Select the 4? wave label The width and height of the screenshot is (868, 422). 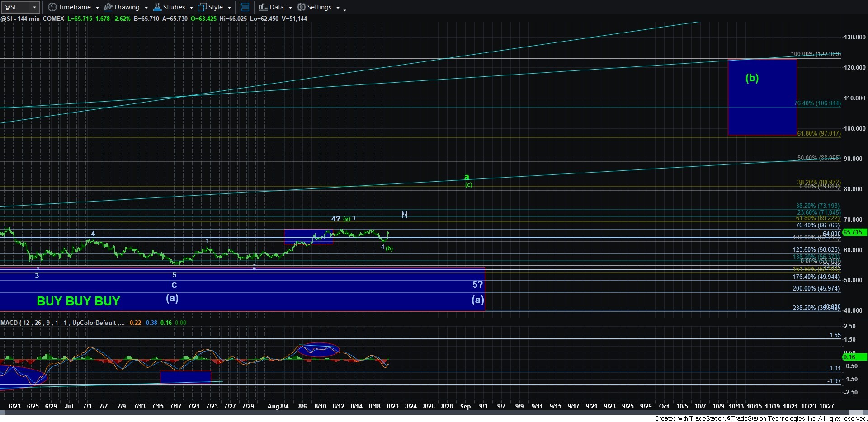(x=335, y=219)
